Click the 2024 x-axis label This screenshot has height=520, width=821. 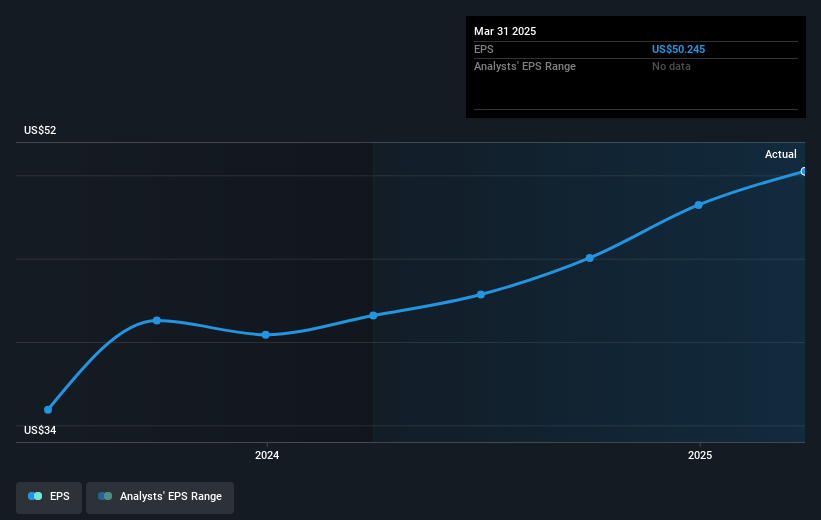(x=267, y=456)
